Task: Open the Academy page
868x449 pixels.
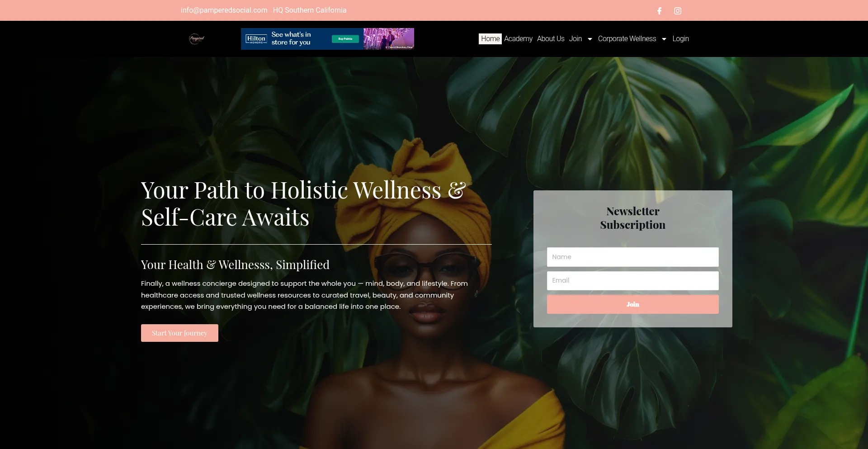Action: tap(518, 39)
